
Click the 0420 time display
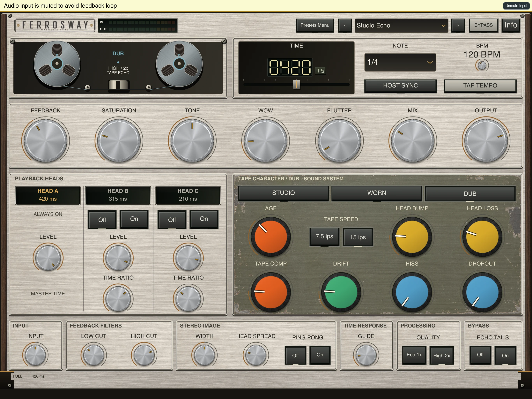290,67
